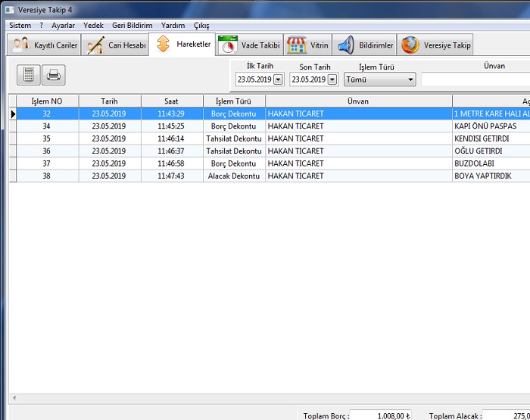Screen dimensions: 530x420
Task: Click Borç Dekontu in row 37
Action: [x=233, y=163]
